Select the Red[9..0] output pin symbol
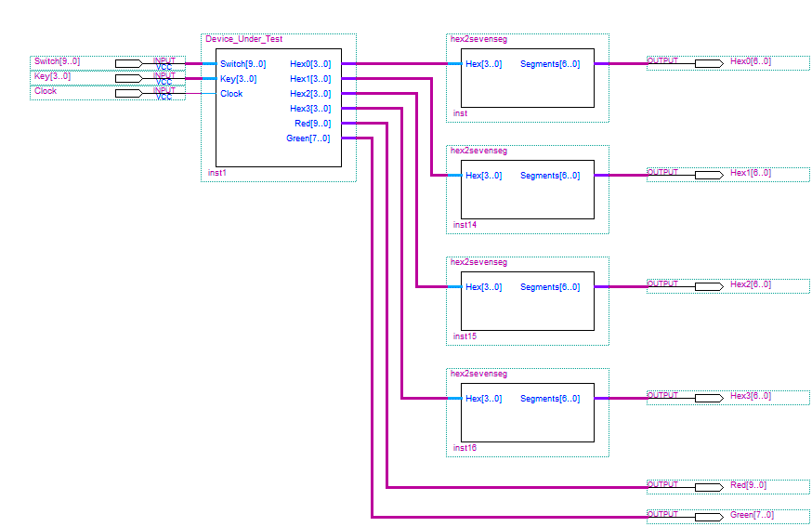The height and width of the screenshot is (527, 812). point(708,487)
